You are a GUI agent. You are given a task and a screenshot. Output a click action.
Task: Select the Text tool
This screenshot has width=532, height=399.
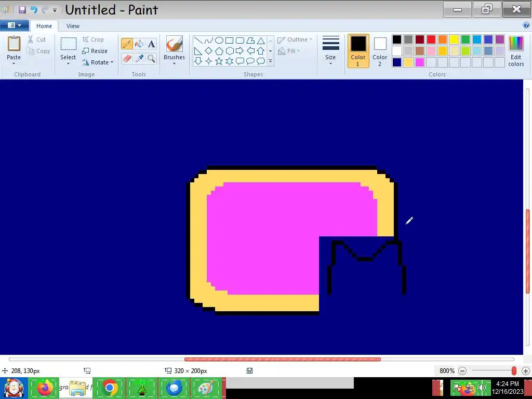pos(151,44)
